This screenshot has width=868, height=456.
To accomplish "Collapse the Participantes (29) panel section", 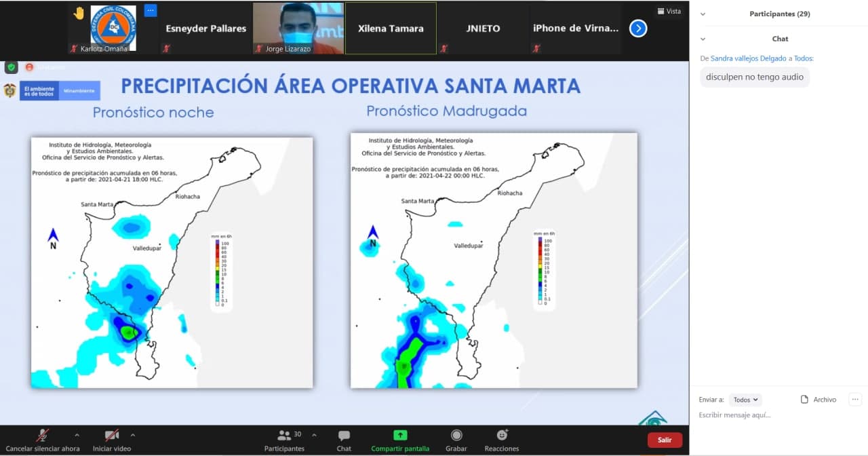I will coord(703,14).
